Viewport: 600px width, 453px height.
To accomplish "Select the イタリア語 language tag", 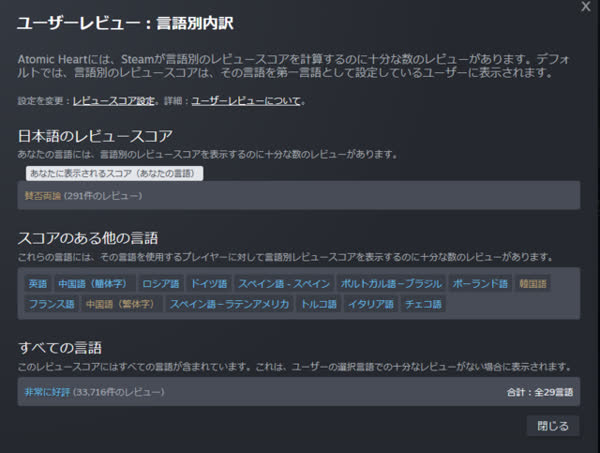I will (370, 305).
